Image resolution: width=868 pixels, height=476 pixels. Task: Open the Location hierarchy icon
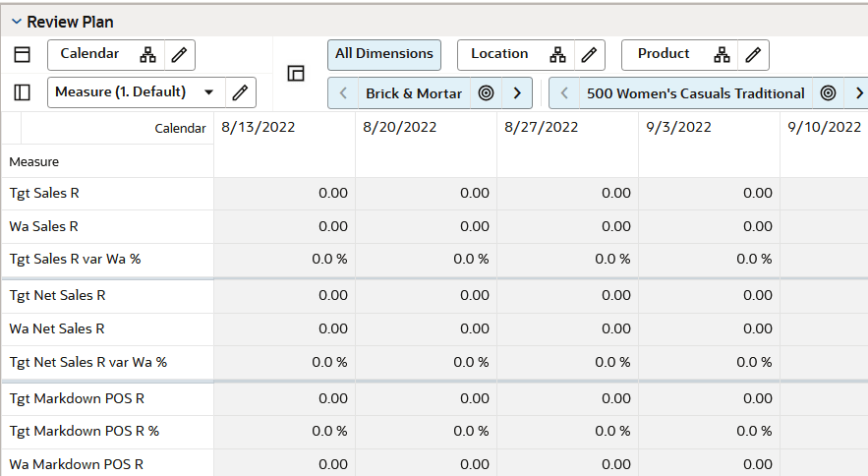click(557, 55)
